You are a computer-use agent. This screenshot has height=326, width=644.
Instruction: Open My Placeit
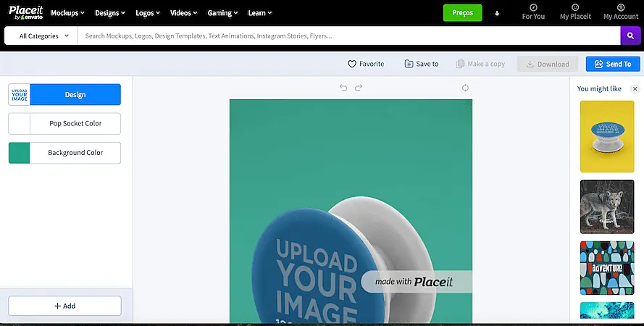click(575, 12)
